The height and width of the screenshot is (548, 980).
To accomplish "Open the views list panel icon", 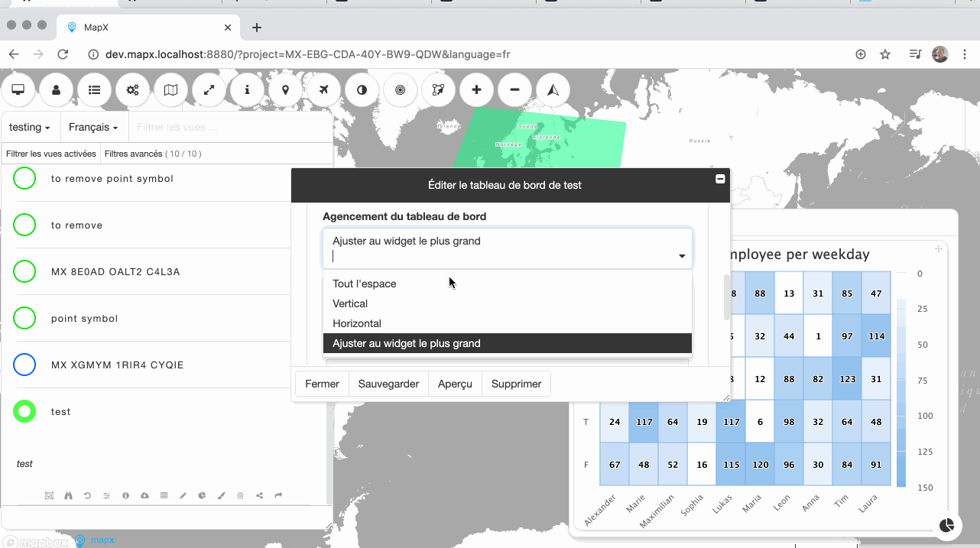I will [x=94, y=89].
